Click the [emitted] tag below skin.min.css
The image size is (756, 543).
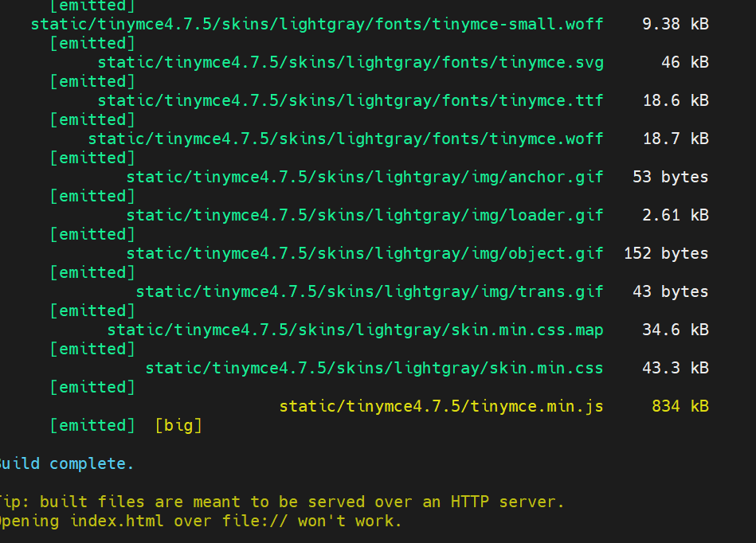(x=92, y=388)
